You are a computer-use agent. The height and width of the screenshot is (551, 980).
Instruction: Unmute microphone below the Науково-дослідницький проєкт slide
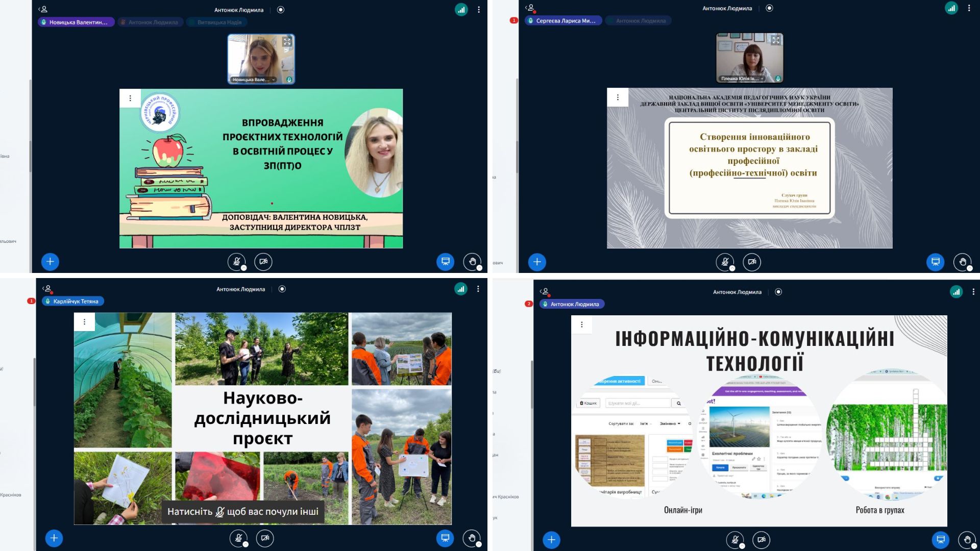click(238, 538)
